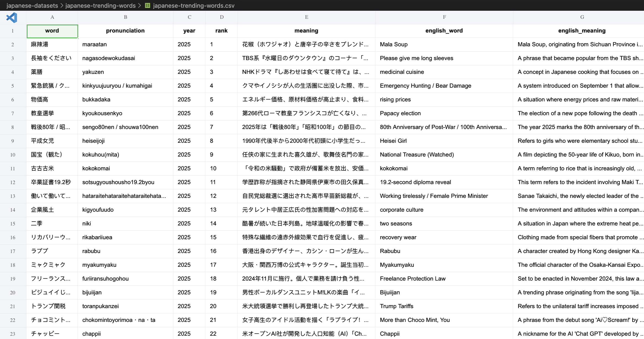Select the japanese-trending-words.csv breadcrumb entry
644x339 pixels.
tap(193, 6)
